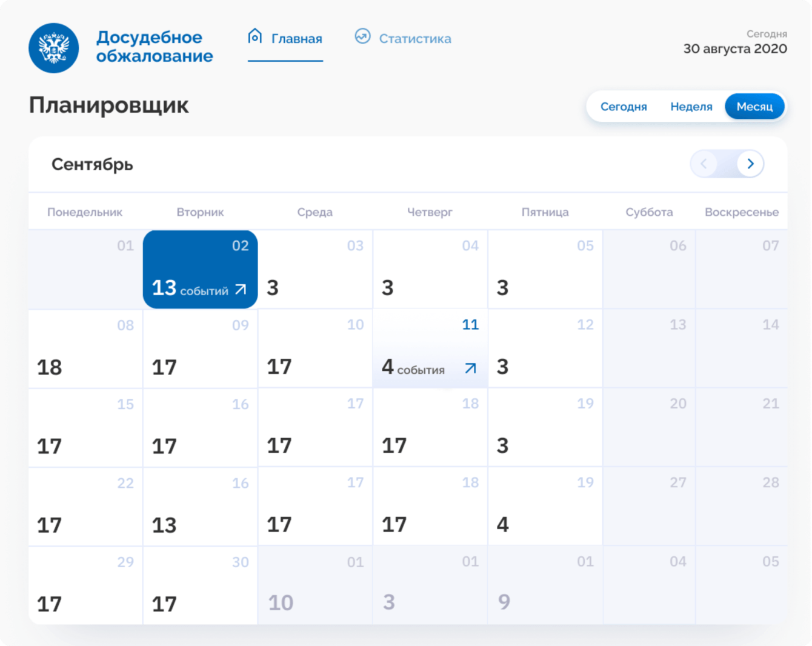Select day 28 Sunday cell
Viewport: 812px width, 646px height.
pos(742,507)
